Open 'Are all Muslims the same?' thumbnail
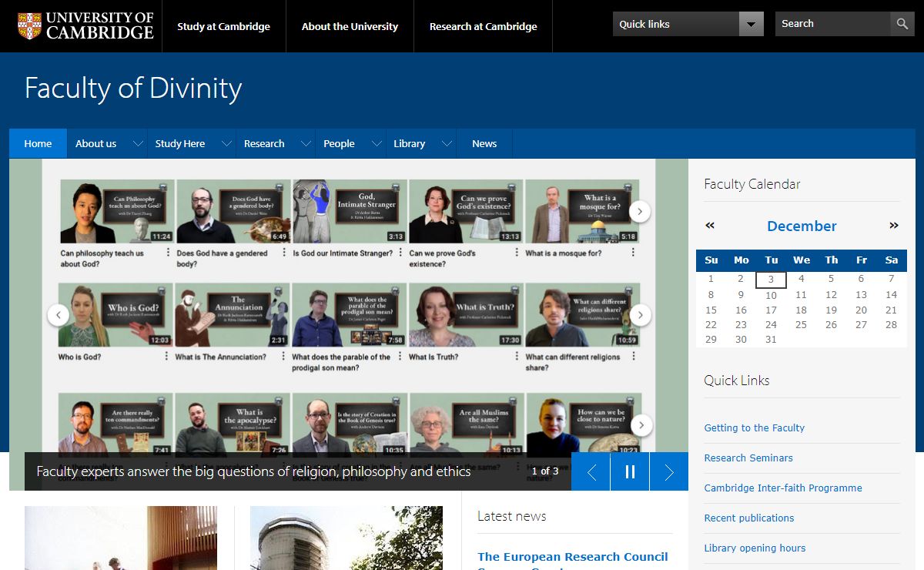Viewport: 924px width, 570px height. 466,424
